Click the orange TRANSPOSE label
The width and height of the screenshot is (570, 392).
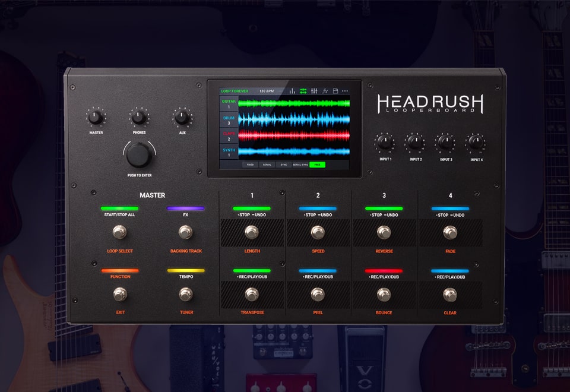tap(252, 312)
